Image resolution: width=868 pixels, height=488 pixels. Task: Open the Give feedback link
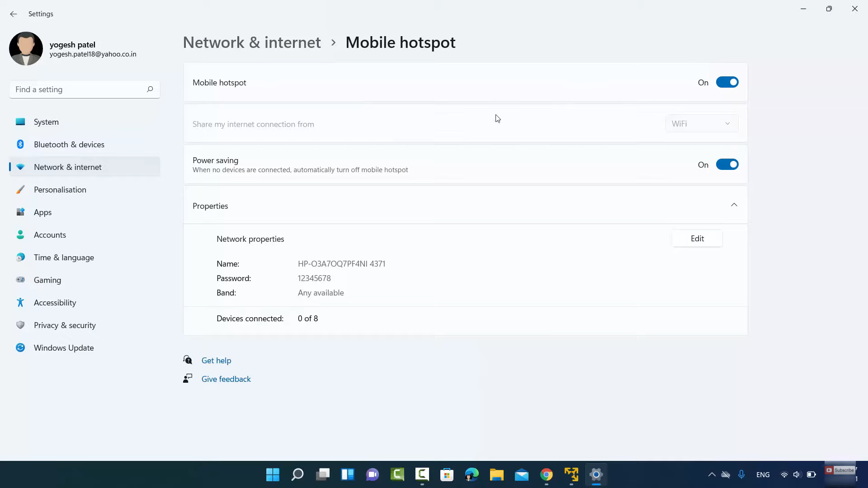226,379
